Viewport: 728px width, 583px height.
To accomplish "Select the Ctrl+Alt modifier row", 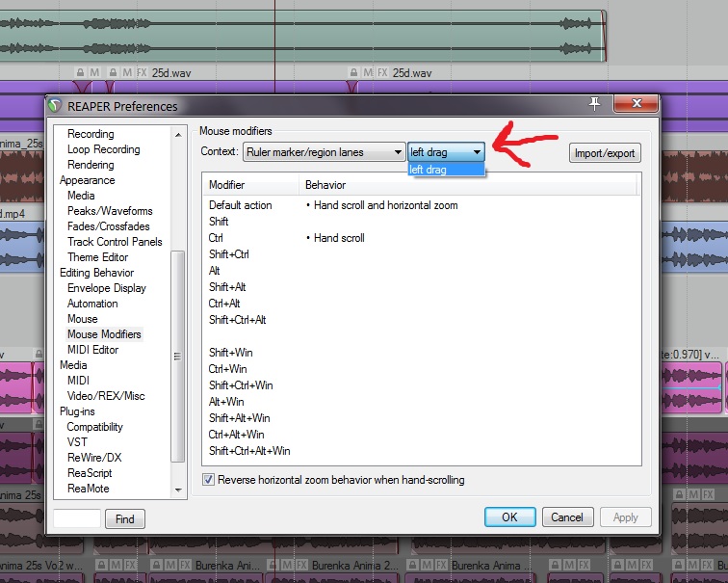I will click(x=422, y=304).
